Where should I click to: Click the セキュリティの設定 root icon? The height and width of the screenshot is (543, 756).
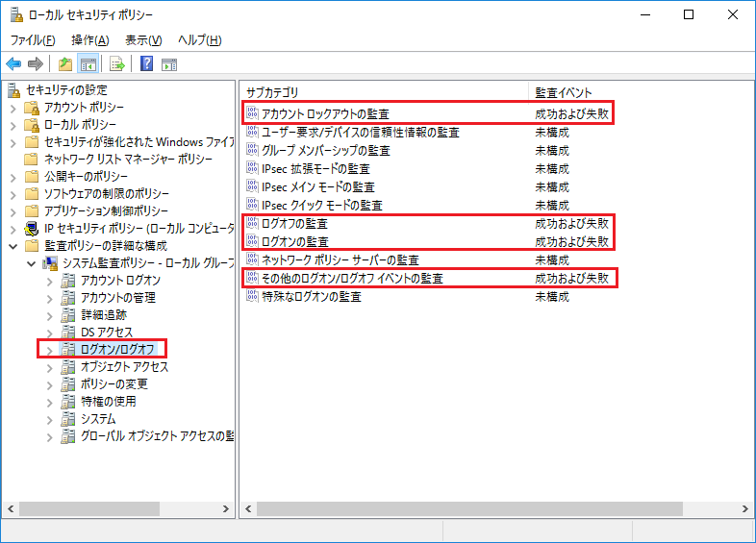pos(14,90)
